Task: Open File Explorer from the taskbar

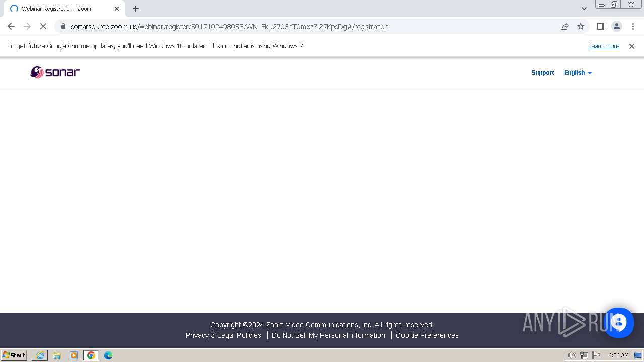Action: [x=57, y=355]
